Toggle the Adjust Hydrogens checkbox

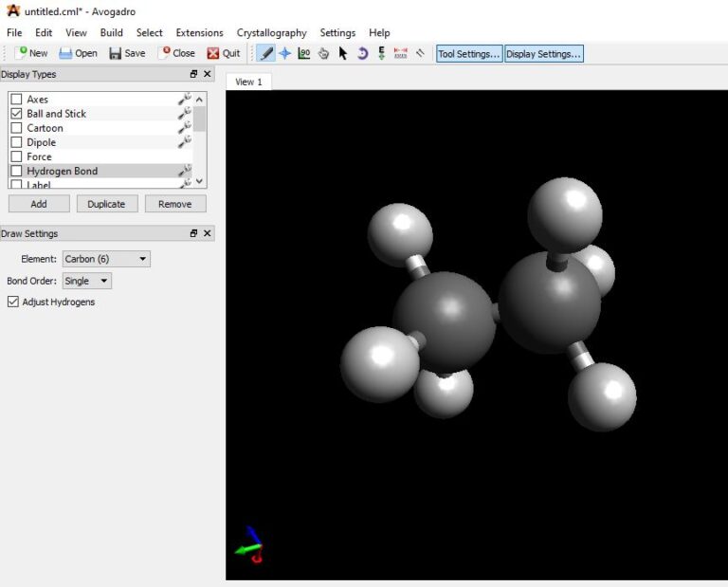(x=13, y=303)
